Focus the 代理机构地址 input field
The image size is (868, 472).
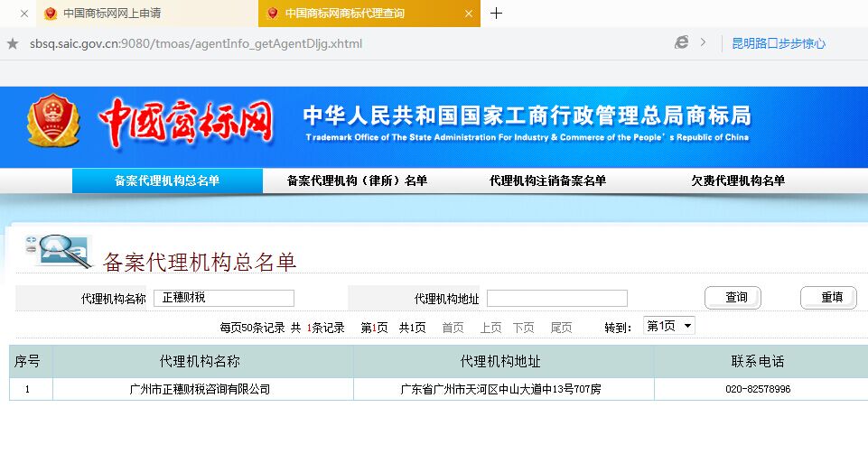coord(556,298)
